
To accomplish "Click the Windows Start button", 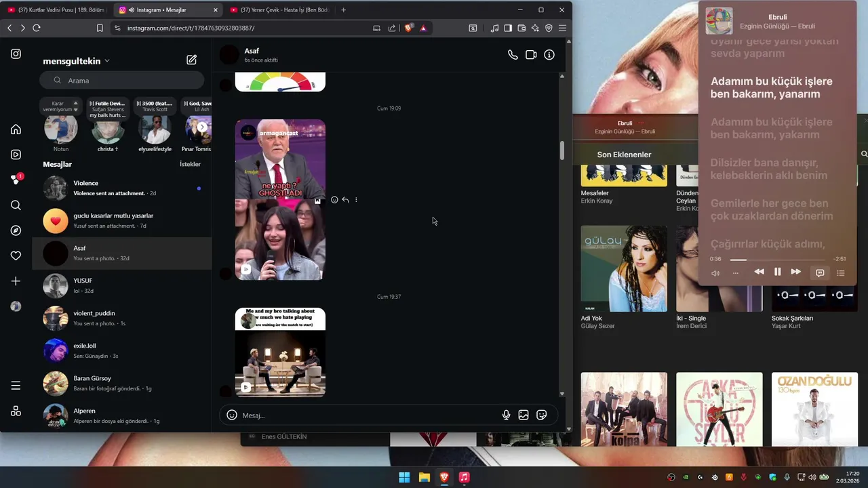I will [404, 477].
